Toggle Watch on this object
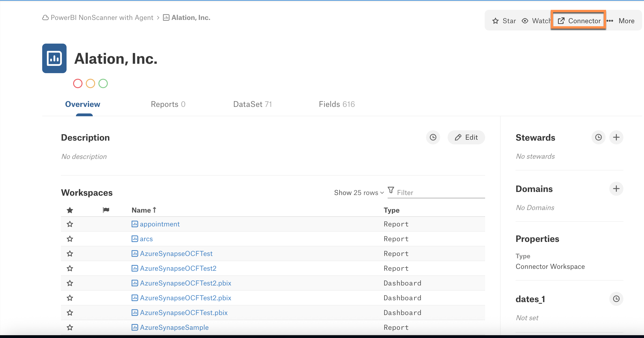Screen dimensions: 644x338 (536, 21)
